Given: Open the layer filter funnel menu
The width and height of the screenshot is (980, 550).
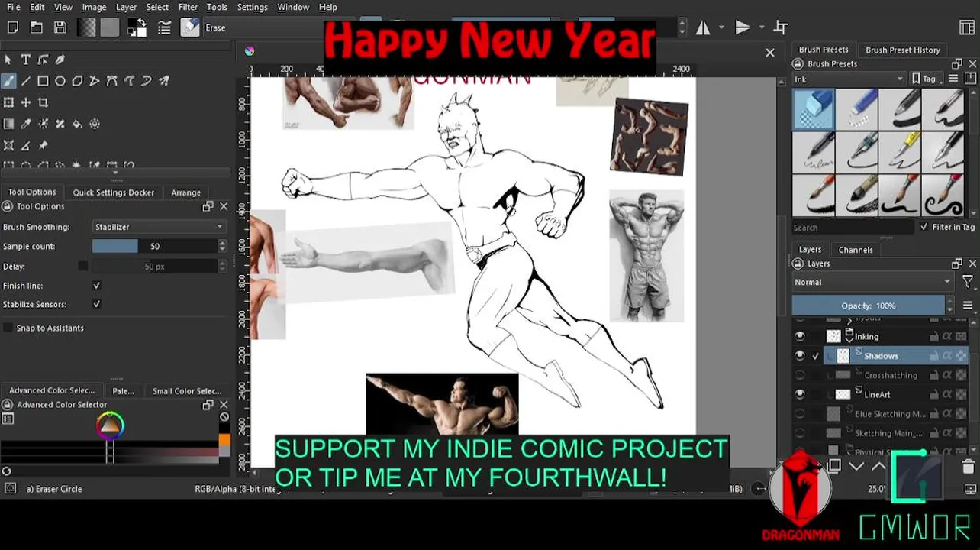Looking at the screenshot, I should coord(967,282).
